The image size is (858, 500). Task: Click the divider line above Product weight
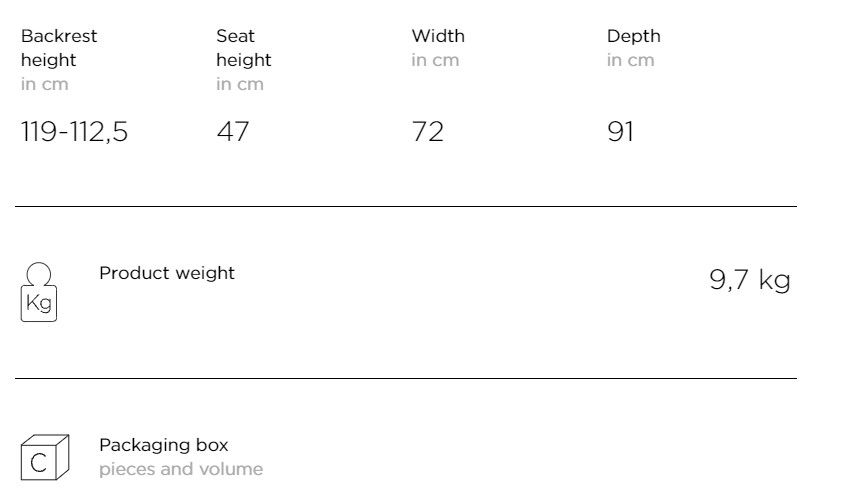pos(406,206)
